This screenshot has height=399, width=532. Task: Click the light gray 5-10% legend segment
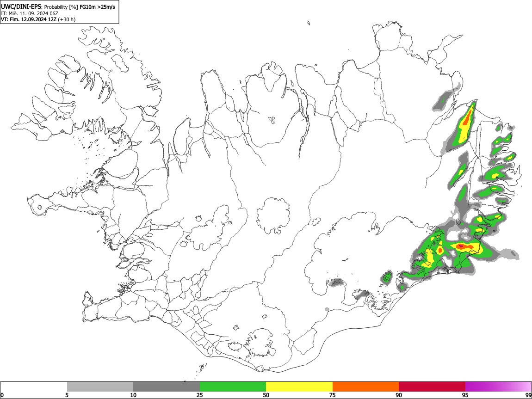coord(100,387)
